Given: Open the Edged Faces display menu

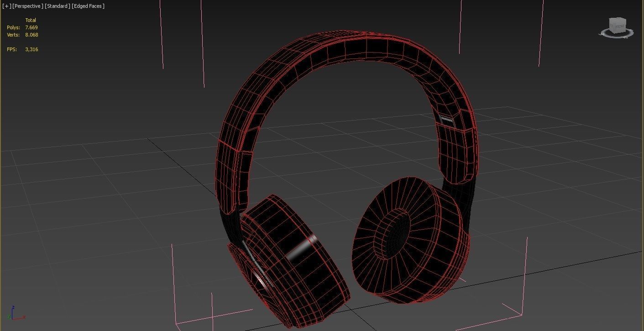Looking at the screenshot, I should click(88, 6).
